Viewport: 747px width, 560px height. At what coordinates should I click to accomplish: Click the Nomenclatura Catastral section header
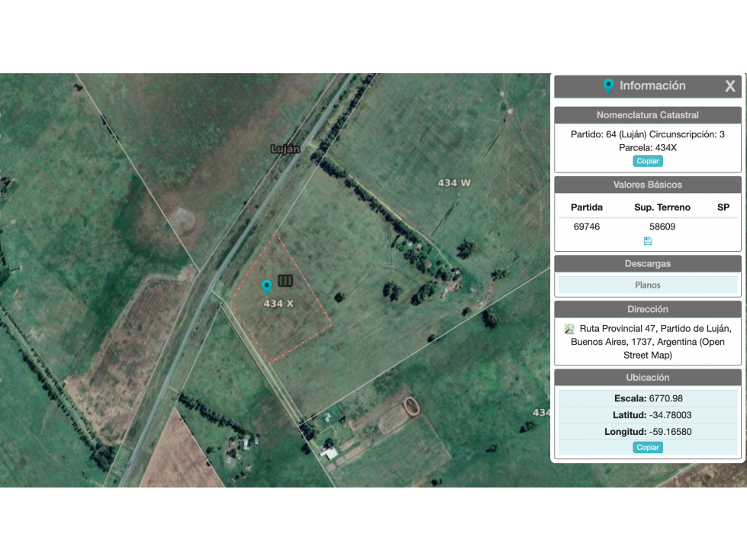click(648, 115)
